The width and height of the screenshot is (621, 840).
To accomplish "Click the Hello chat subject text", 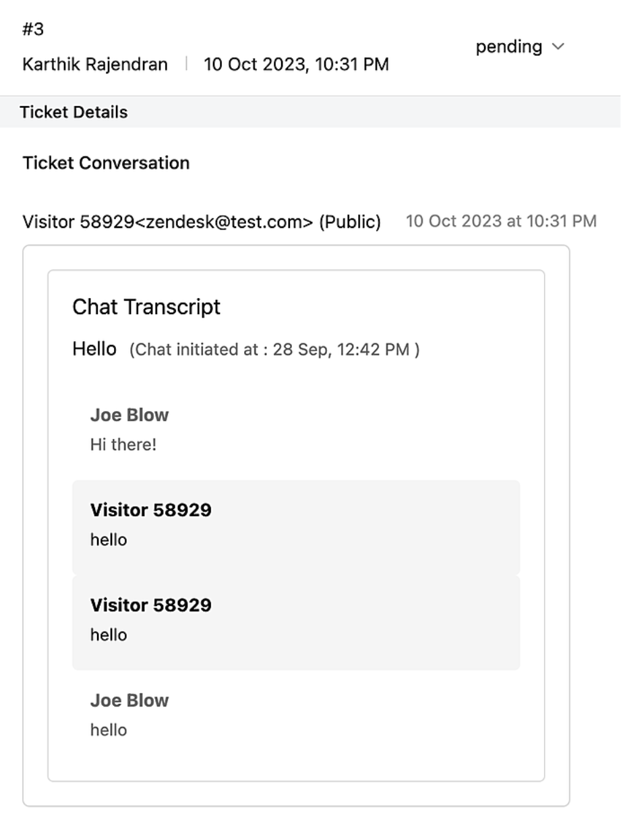I will (x=94, y=349).
